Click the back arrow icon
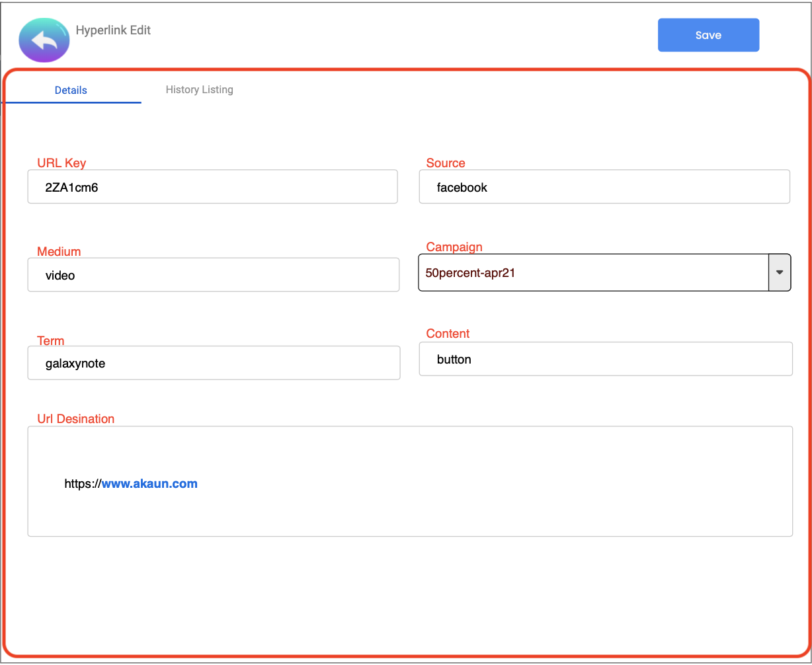Image resolution: width=812 pixels, height=665 pixels. coord(44,40)
